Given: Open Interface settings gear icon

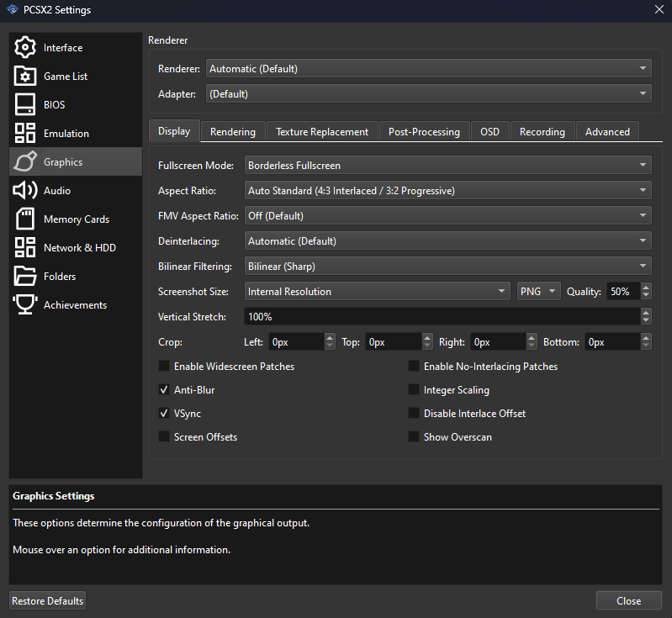Looking at the screenshot, I should (25, 47).
